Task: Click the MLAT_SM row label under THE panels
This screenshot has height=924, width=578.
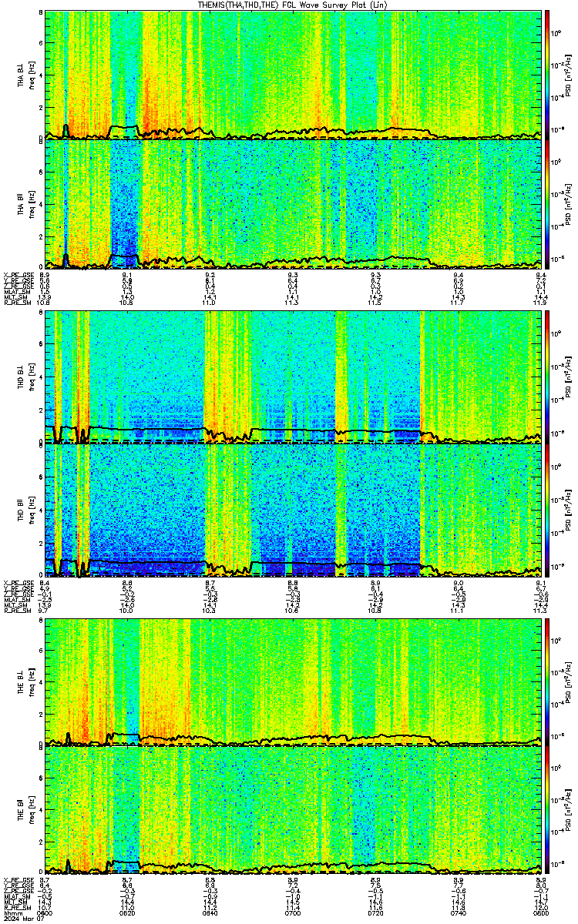Action: tap(15, 898)
